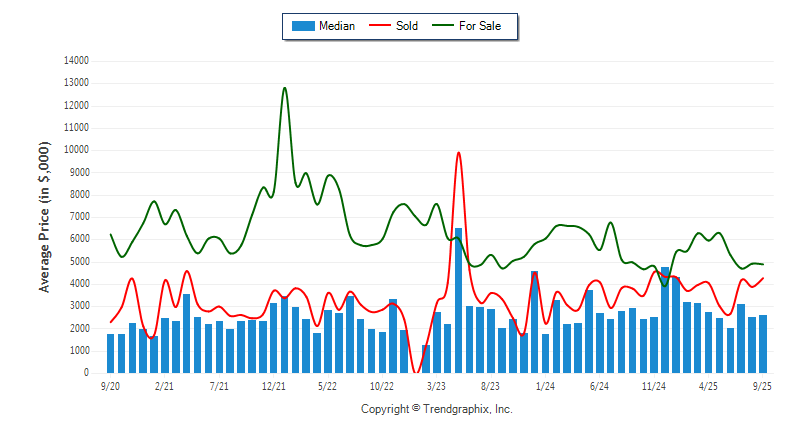800x434 pixels.
Task: Select the 9/20 x-axis label
Action: (111, 385)
